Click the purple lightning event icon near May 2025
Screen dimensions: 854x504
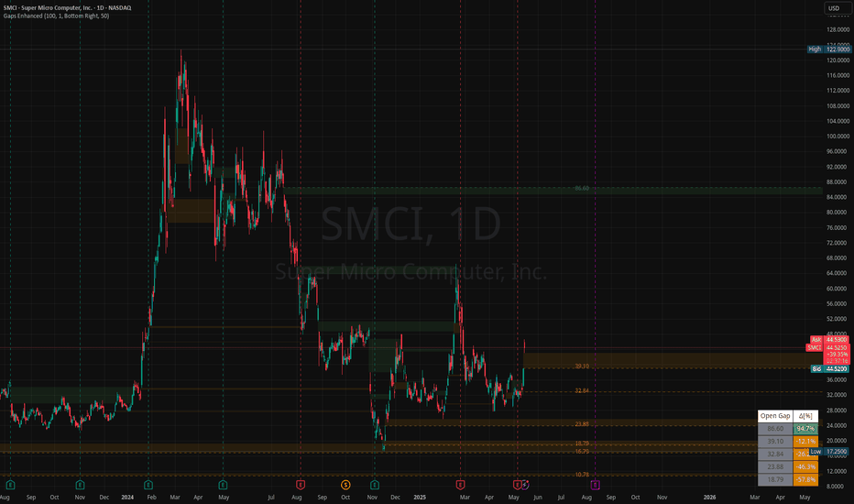coord(525,485)
